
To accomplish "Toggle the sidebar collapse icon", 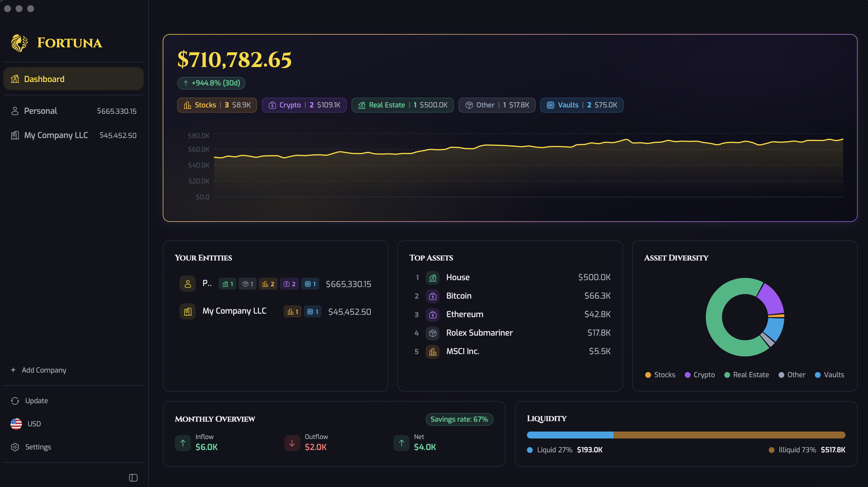I will point(133,477).
